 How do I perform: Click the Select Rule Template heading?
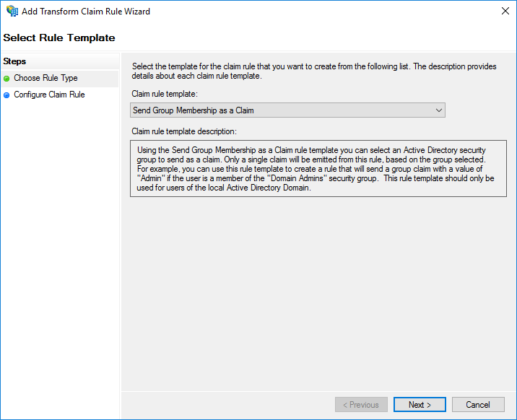[x=59, y=38]
